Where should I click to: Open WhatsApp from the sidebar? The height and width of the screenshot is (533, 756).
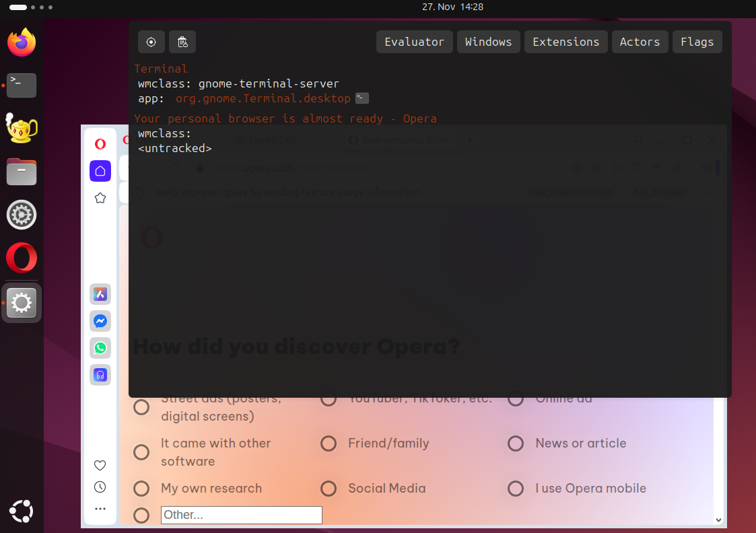click(100, 348)
